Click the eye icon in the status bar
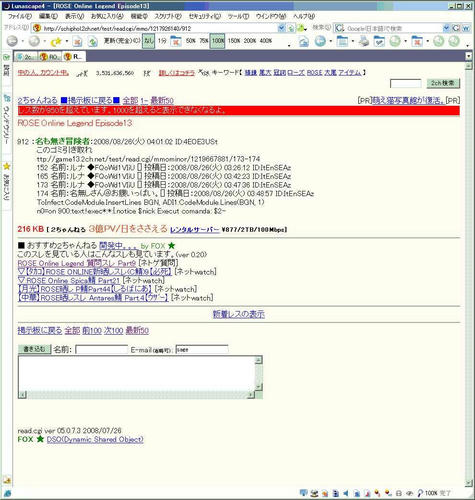Screen dimensions: 475x500 pyautogui.click(x=410, y=493)
